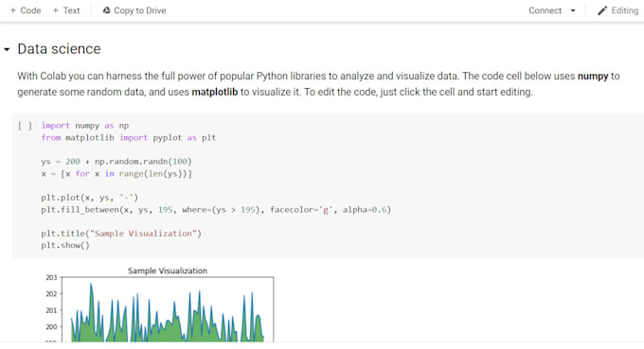The width and height of the screenshot is (644, 349).
Task: Click the 'from matplotlib import pyplot' line
Action: point(128,138)
